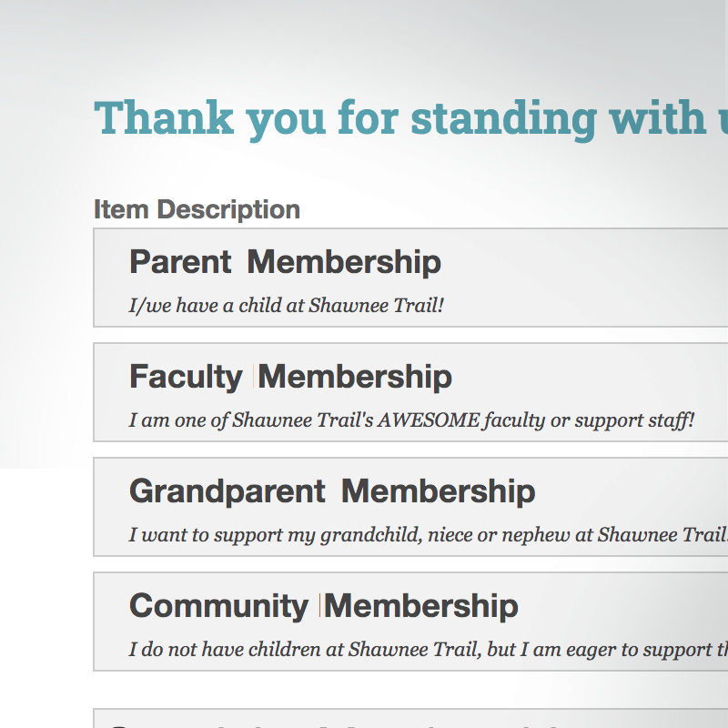Open the partially visible membership item below Community
The height and width of the screenshot is (728, 728).
364,719
